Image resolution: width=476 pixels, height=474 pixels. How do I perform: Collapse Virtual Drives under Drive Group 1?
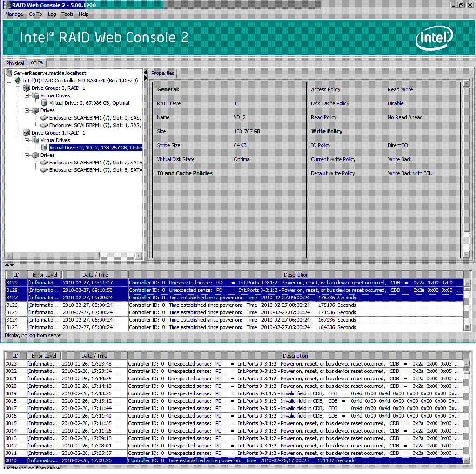[x=27, y=140]
